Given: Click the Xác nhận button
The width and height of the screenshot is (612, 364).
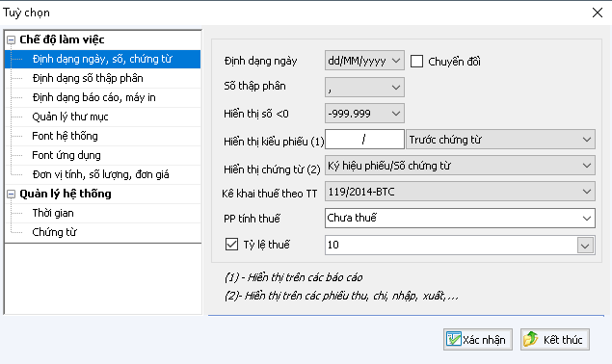Looking at the screenshot, I should (478, 339).
